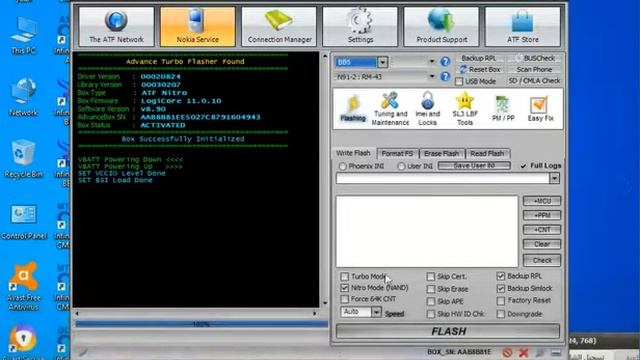This screenshot has height=360, width=640.
Task: Open Product Support
Action: tap(441, 27)
